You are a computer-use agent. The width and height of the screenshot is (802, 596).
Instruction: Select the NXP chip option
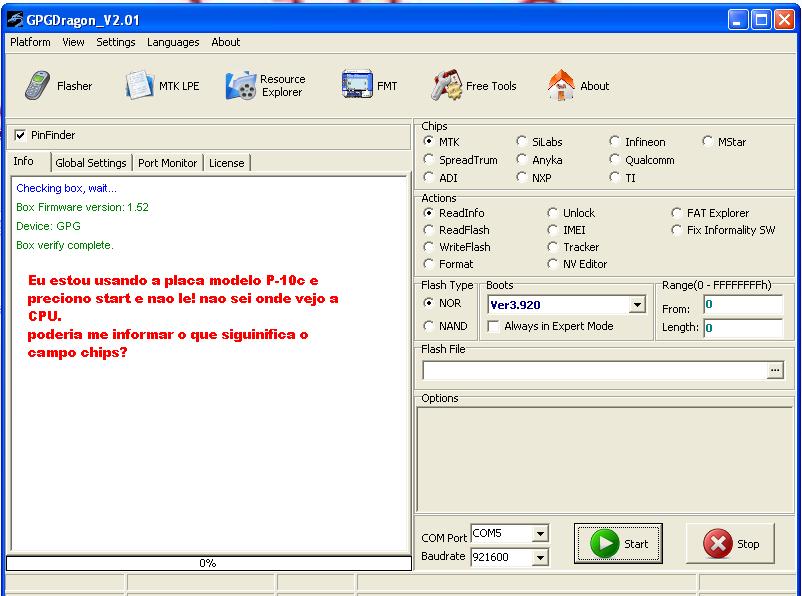(521, 178)
